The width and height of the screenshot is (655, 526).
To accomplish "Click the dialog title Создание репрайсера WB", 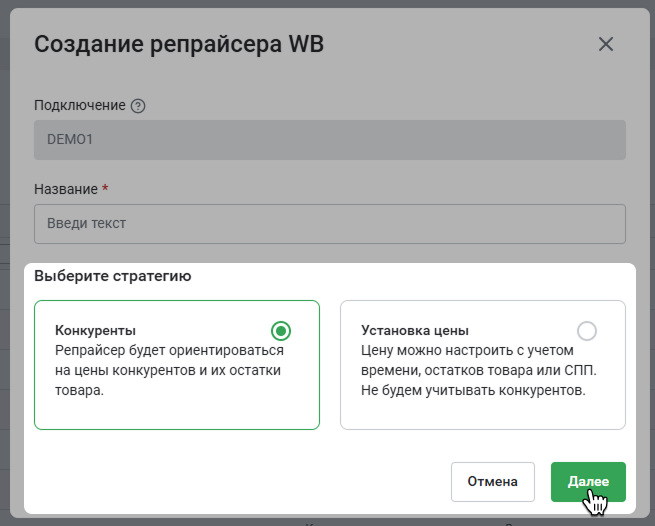I will [x=179, y=44].
